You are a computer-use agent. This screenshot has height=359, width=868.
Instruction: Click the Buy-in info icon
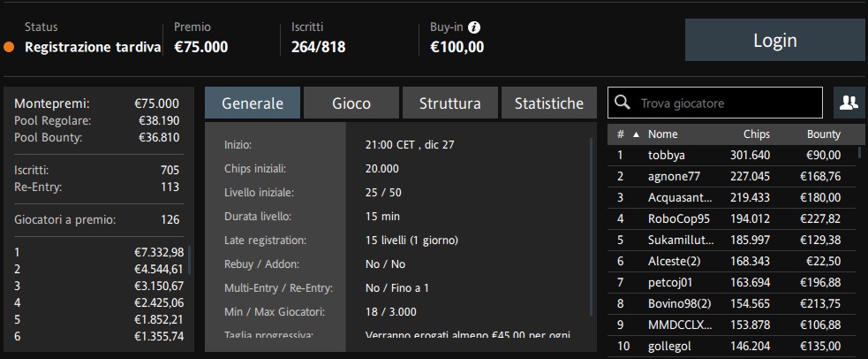click(474, 27)
